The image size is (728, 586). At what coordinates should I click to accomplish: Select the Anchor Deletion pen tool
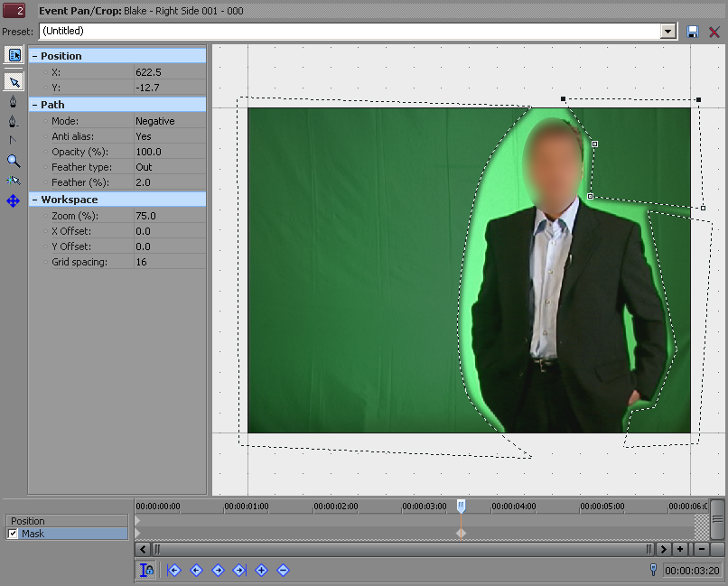[x=14, y=122]
